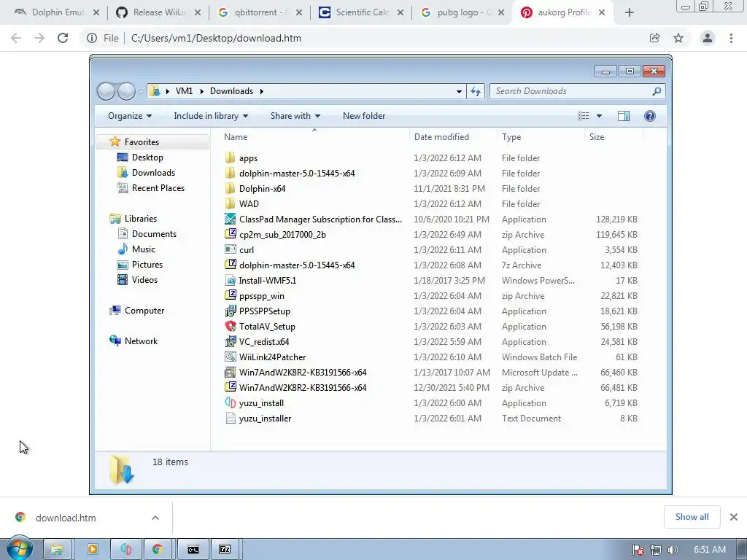747x560 pixels.
Task: Reload the Chrome page
Action: 63,38
